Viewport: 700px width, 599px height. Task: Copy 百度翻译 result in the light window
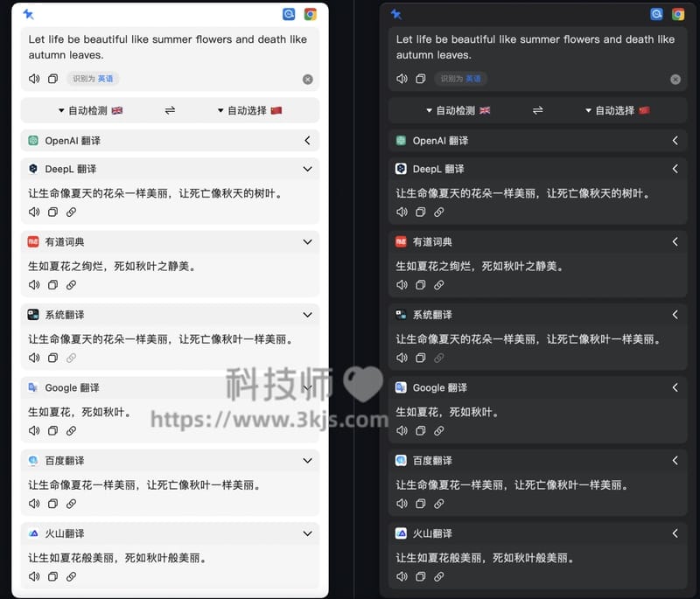coord(52,504)
